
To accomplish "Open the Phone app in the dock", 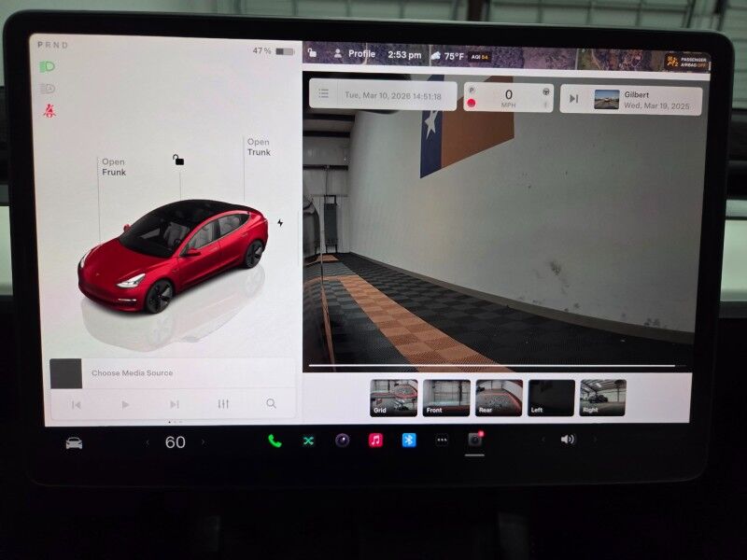I will coord(275,441).
